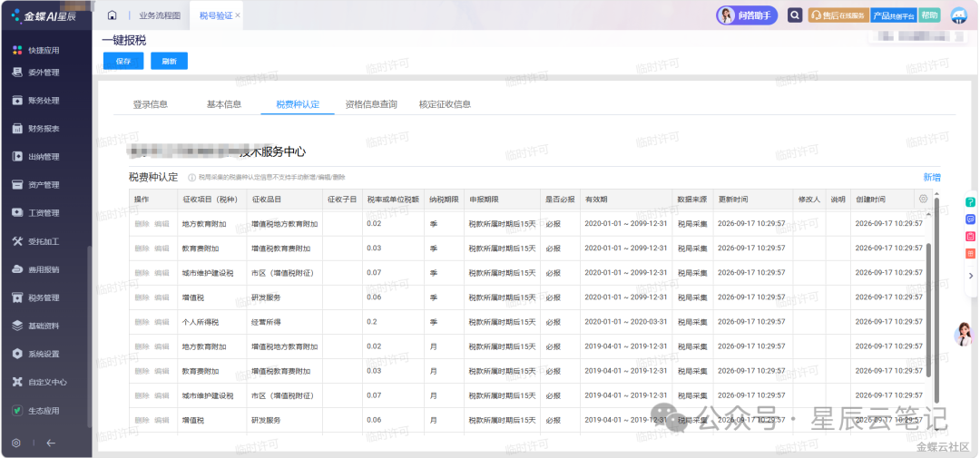Screen dimensions: 980x458
Task: Select the 税费种认定 tab
Action: coord(298,104)
